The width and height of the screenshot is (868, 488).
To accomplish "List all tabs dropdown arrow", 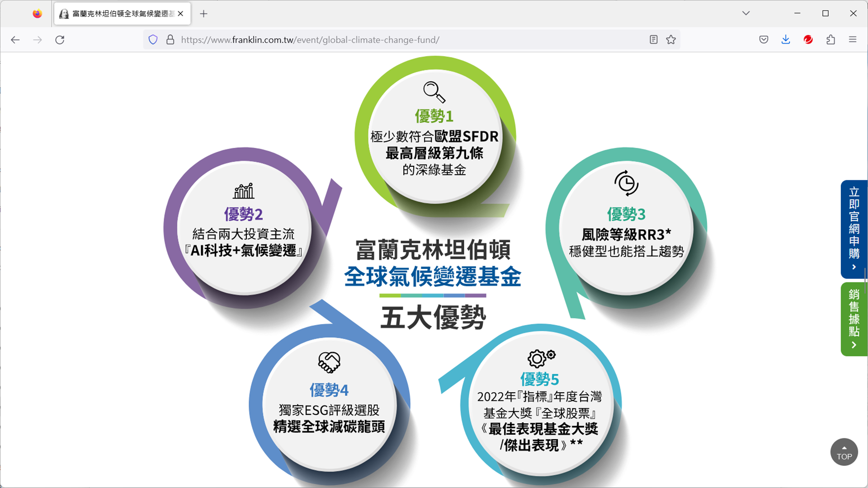I will (x=746, y=14).
